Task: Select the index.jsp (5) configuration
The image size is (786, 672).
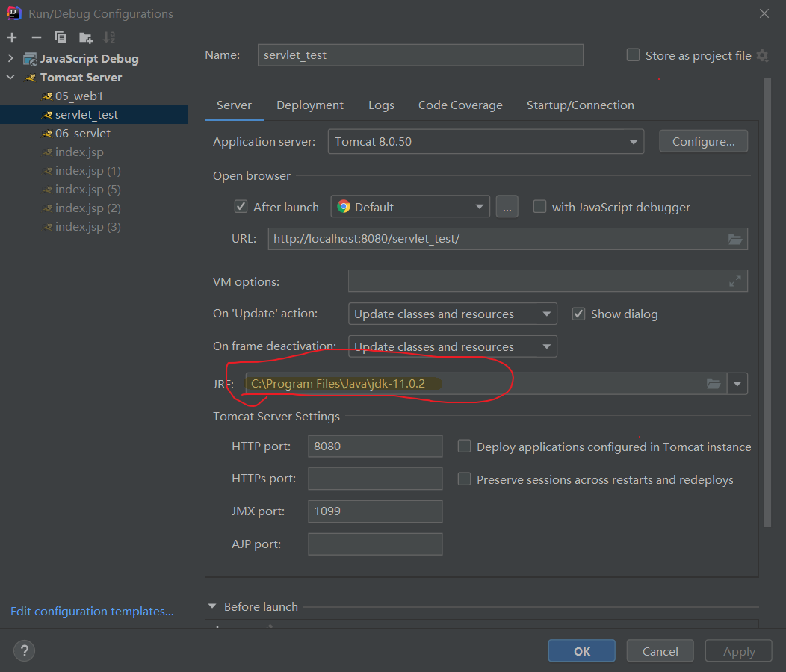Action: click(x=93, y=190)
